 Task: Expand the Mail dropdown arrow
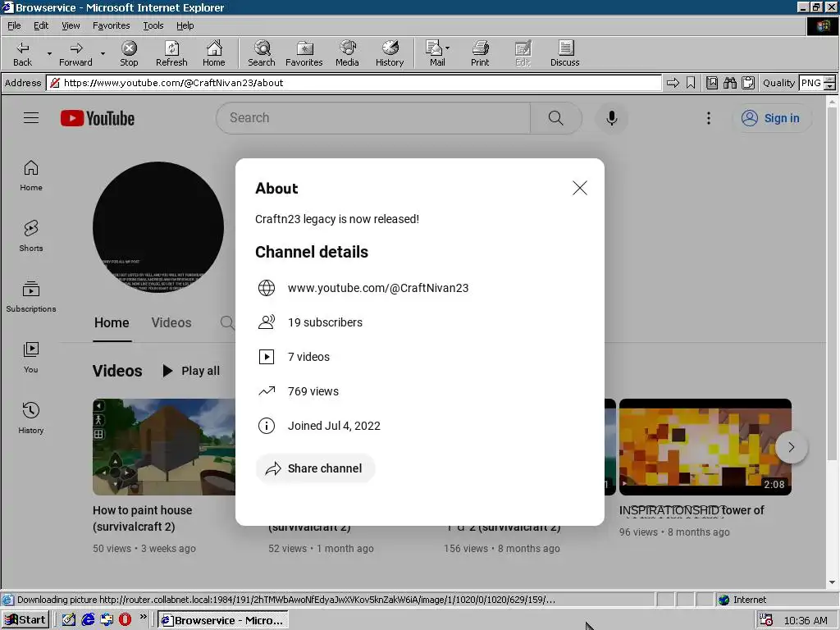coord(448,48)
